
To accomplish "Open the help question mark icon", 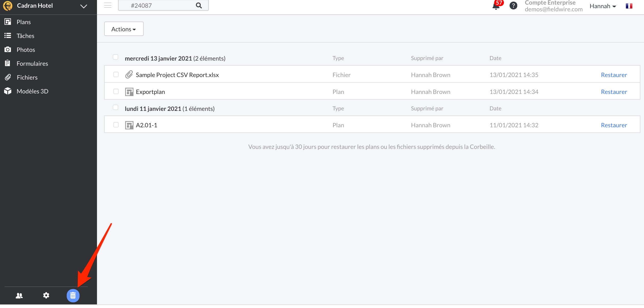I will point(513,6).
